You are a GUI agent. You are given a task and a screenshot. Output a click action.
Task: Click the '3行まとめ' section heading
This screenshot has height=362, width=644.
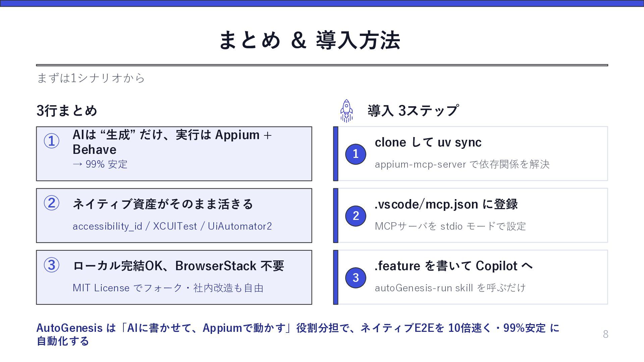click(67, 111)
